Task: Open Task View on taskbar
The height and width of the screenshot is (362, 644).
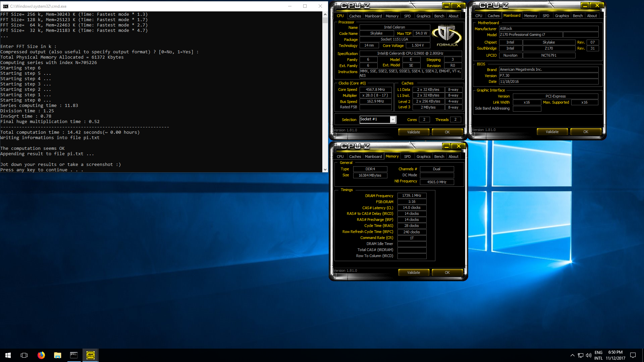Action: pyautogui.click(x=24, y=355)
